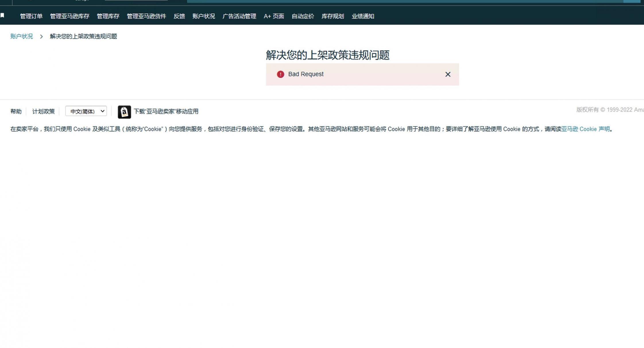
Task: Dismiss the Bad Request alert
Action: pyautogui.click(x=448, y=74)
